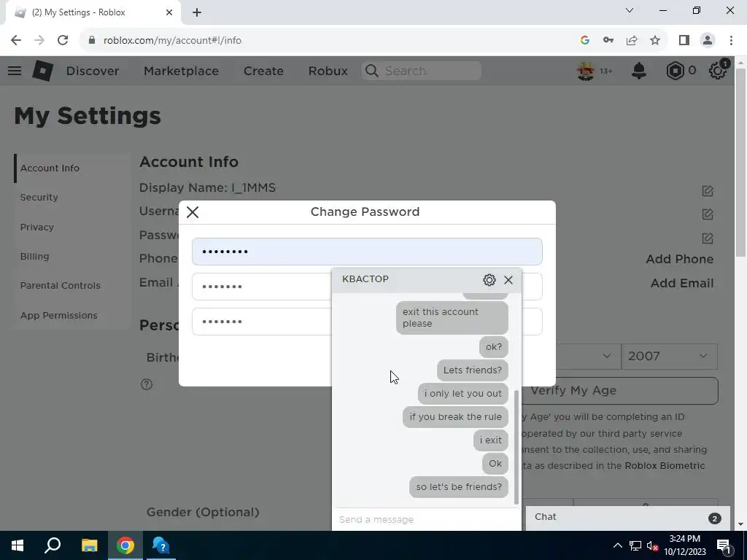Show hidden system tray icons
This screenshot has height=560, width=747.
click(617, 545)
